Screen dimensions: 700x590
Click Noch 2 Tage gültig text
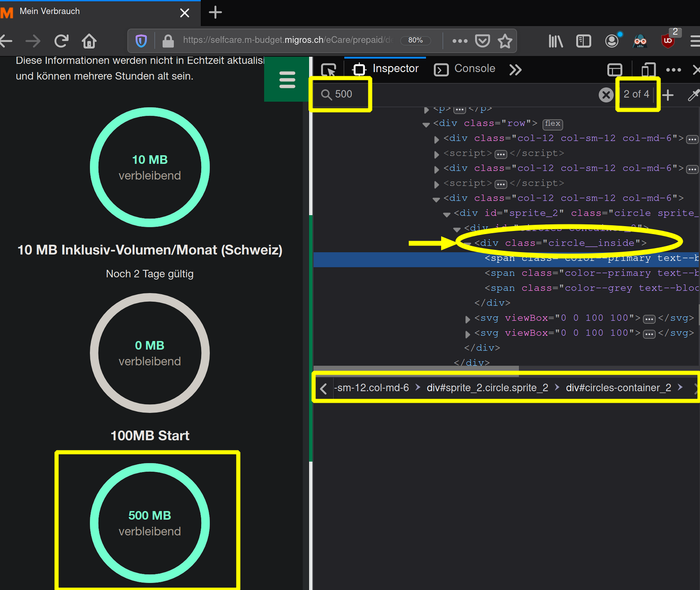coord(150,274)
